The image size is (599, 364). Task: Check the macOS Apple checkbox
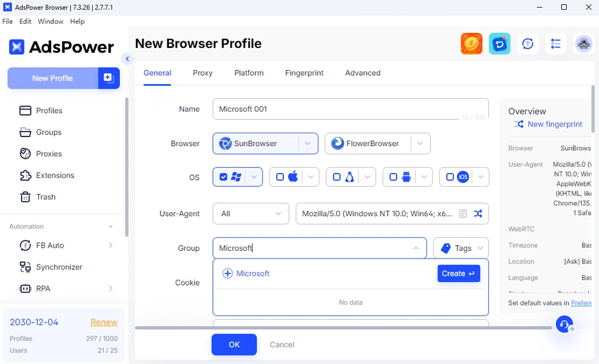(x=280, y=177)
